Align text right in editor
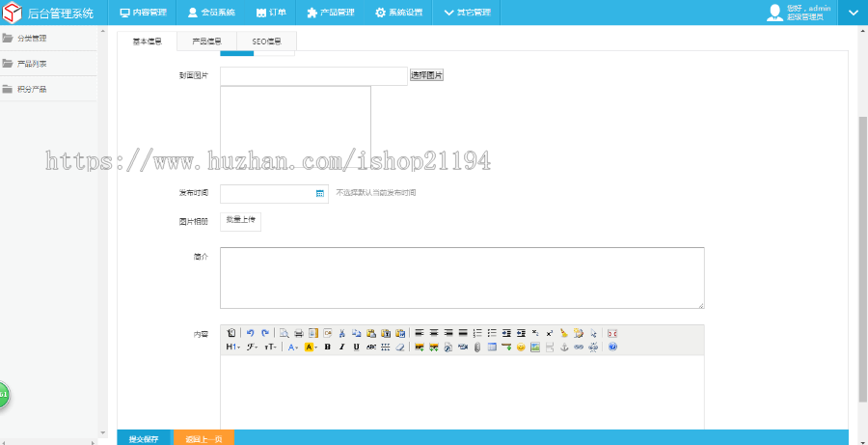 [448, 333]
